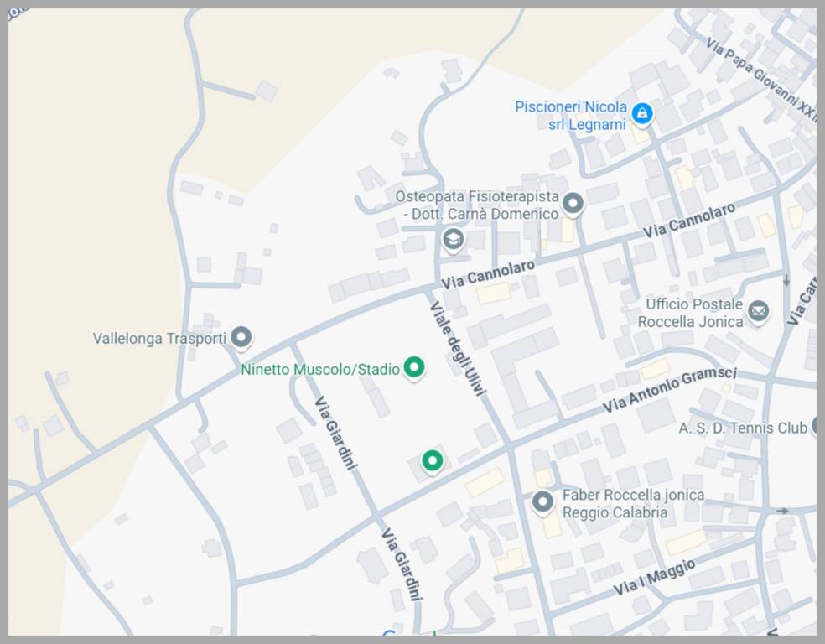Open the Ufficio Postale envelope marker
Screen dimensions: 825x644
758,312
